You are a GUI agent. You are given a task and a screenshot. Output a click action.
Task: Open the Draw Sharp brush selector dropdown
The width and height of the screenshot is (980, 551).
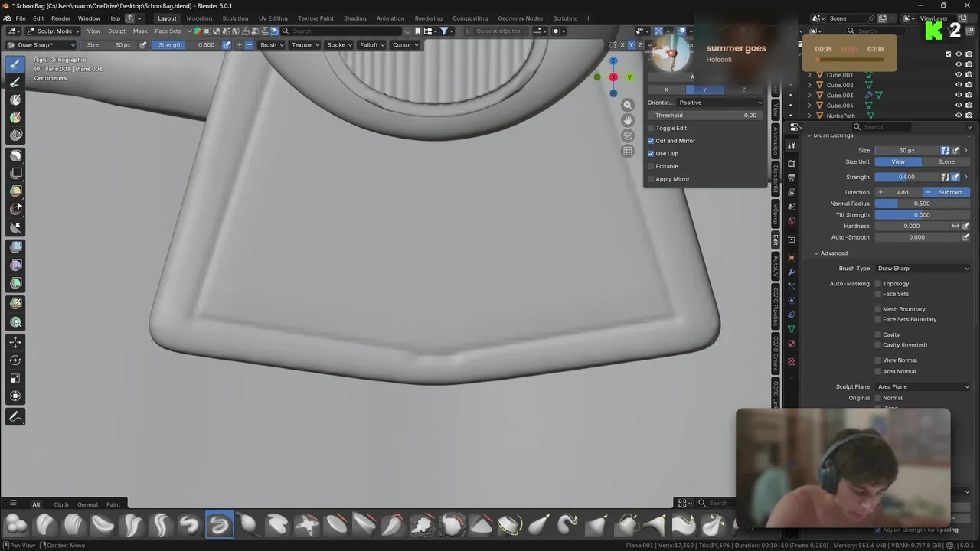(41, 45)
